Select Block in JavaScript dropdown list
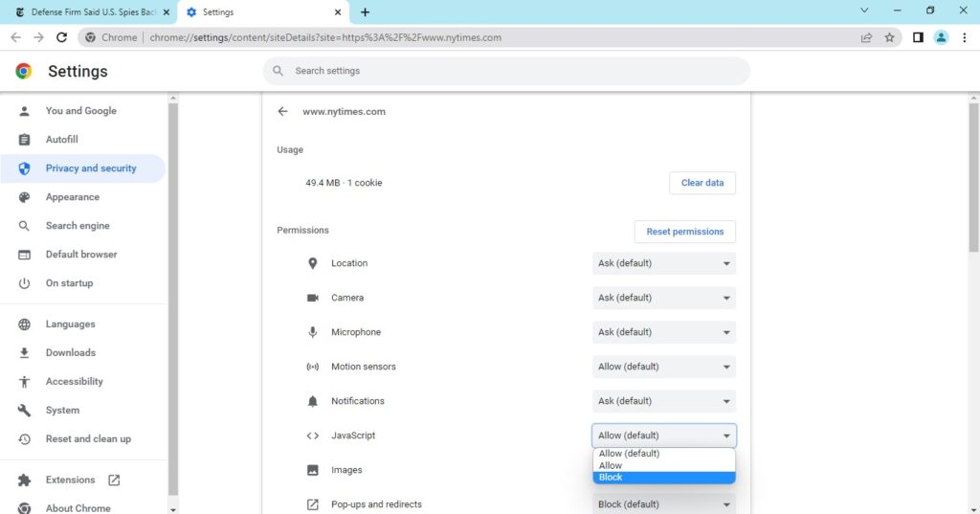This screenshot has height=514, width=980. click(664, 477)
